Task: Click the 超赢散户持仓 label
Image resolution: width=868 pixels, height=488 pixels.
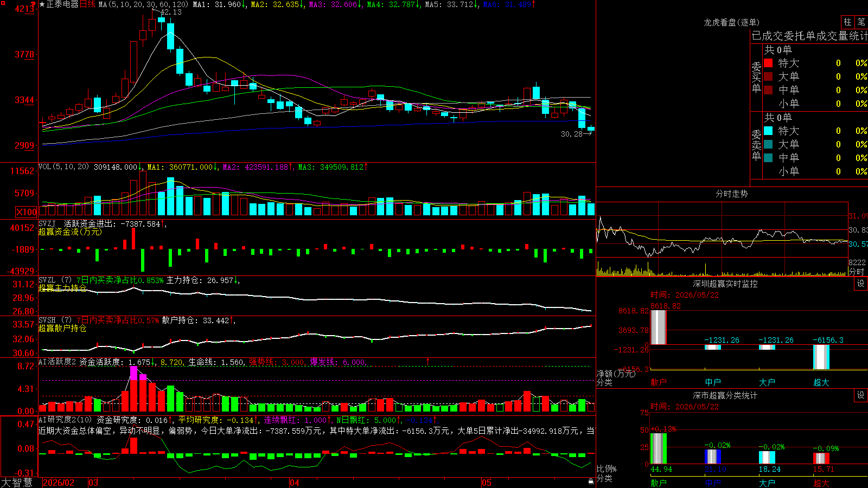Action: pos(62,328)
